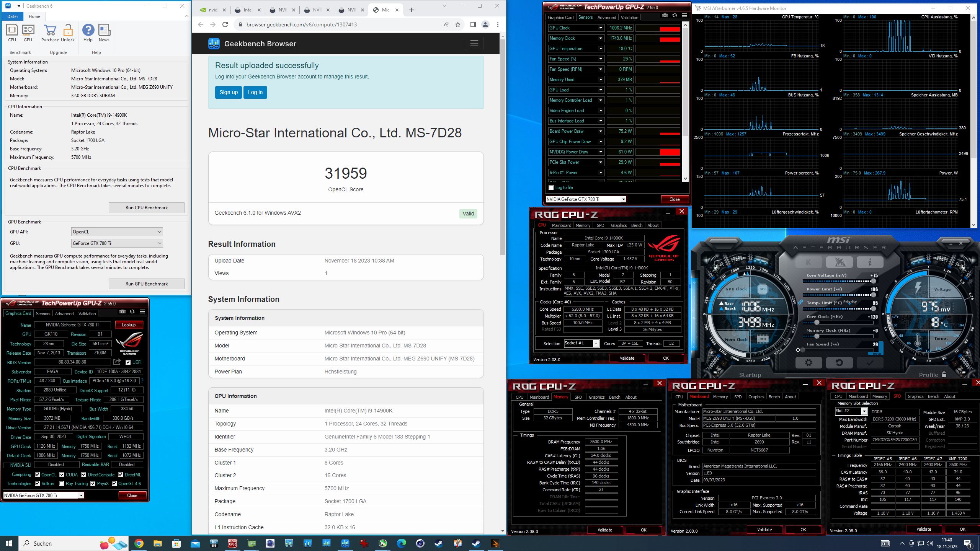Open Afterburner settings gear button
The height and width of the screenshot is (551, 980).
point(808,362)
